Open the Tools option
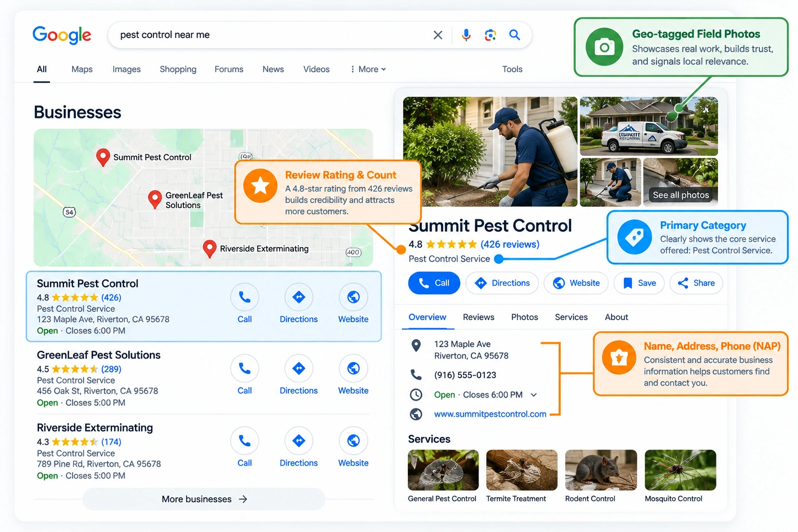Image resolution: width=798 pixels, height=532 pixels. (512, 69)
